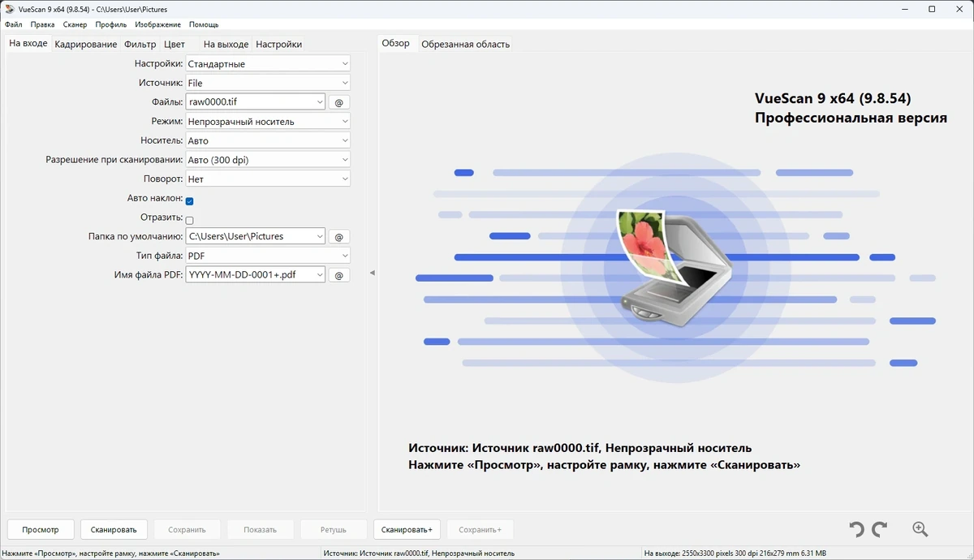
Task: Click the @ button next to Имя файла PDF
Action: point(339,275)
